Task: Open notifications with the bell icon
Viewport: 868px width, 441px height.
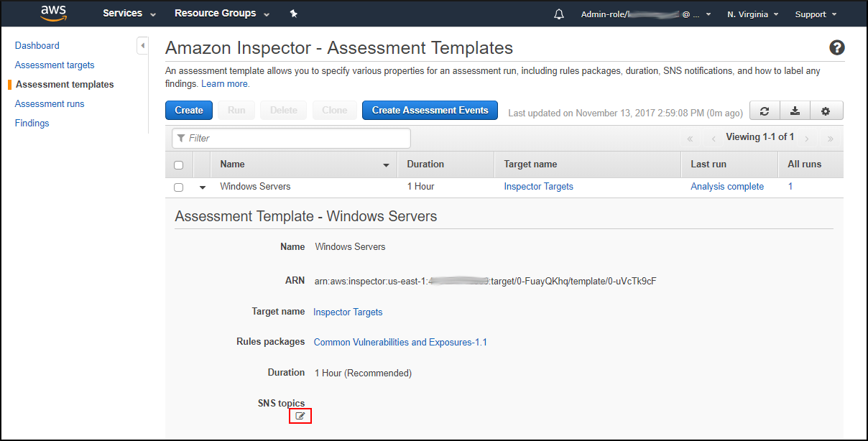Action: pos(558,13)
